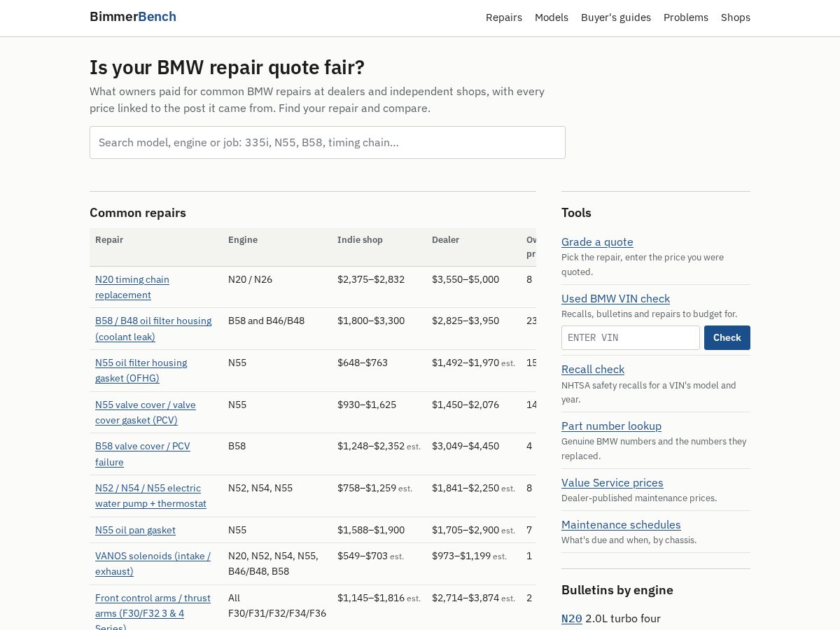The height and width of the screenshot is (630, 840).
Task: Open the Repairs nav item
Action: (x=504, y=17)
